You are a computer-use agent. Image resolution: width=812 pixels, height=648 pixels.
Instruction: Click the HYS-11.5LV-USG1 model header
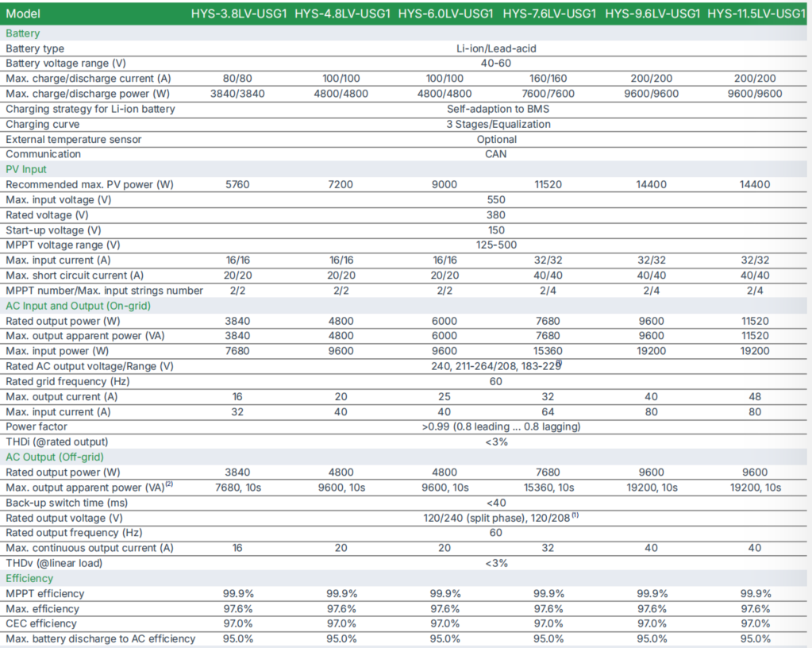[x=757, y=13]
